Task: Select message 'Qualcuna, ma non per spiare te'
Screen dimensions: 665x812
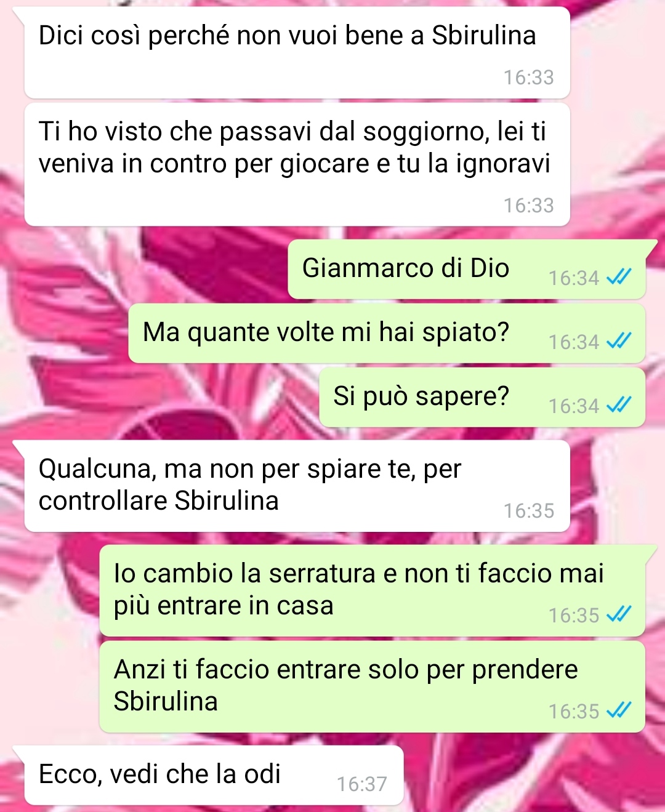Action: (297, 486)
